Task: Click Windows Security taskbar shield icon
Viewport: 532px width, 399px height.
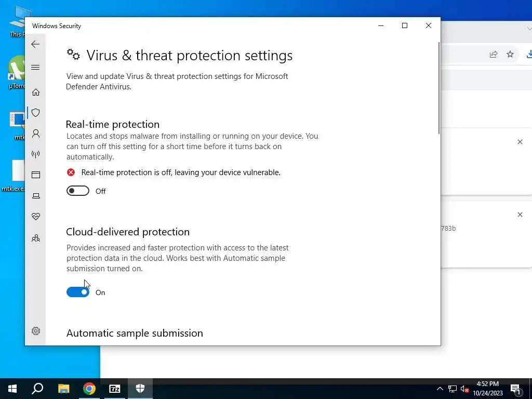Action: [140, 389]
